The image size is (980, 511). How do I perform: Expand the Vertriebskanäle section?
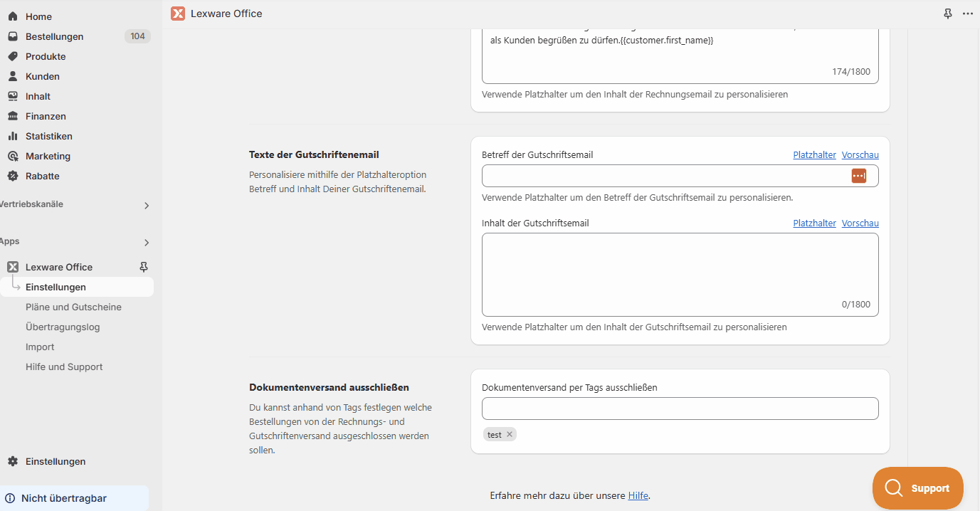tap(147, 206)
